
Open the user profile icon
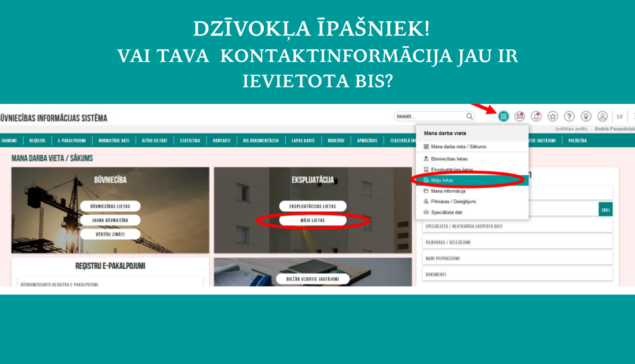(602, 116)
